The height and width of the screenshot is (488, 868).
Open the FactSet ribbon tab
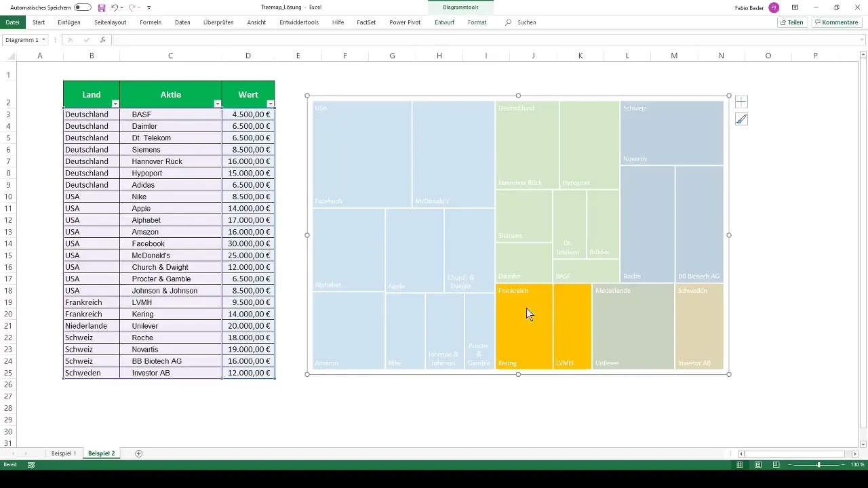coord(366,22)
